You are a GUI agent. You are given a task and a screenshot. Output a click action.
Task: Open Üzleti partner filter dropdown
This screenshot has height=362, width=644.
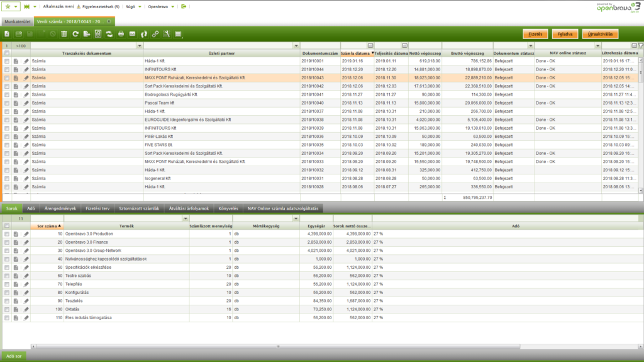click(x=296, y=46)
